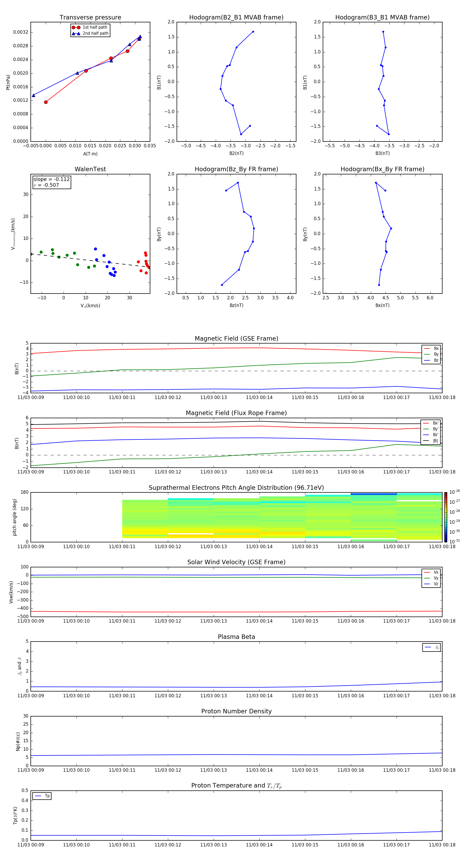
Task: Click the "A(T·m)" x-axis label
Action: [x=90, y=154]
